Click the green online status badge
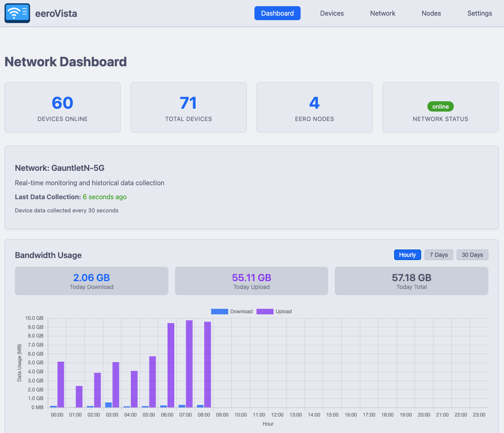504x433 pixels. 440,107
